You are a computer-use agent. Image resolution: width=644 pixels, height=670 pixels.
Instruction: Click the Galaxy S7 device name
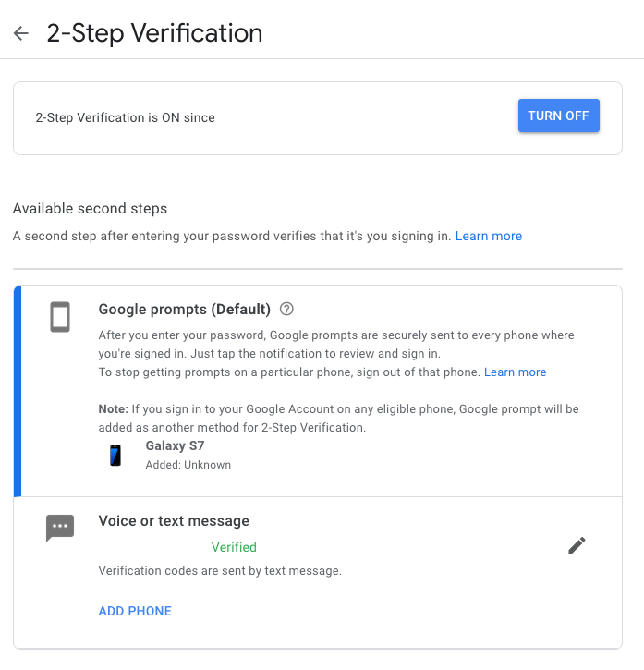pos(175,445)
